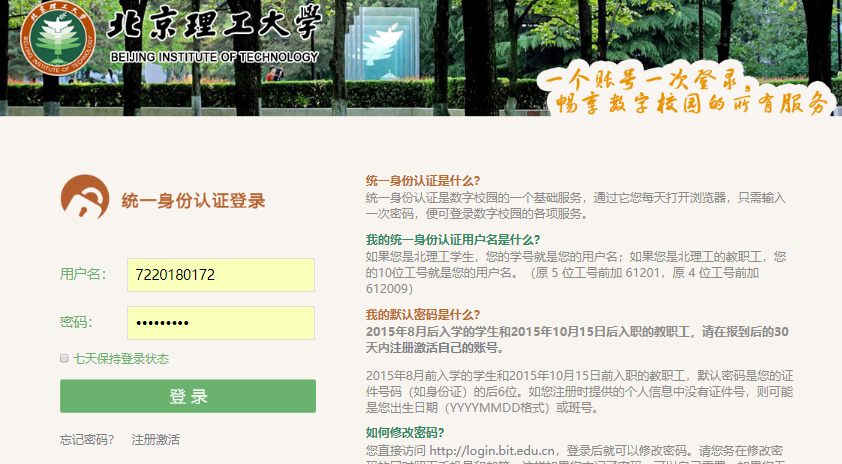The image size is (842, 464).
Task: Focus the 密码 password field
Action: [220, 322]
